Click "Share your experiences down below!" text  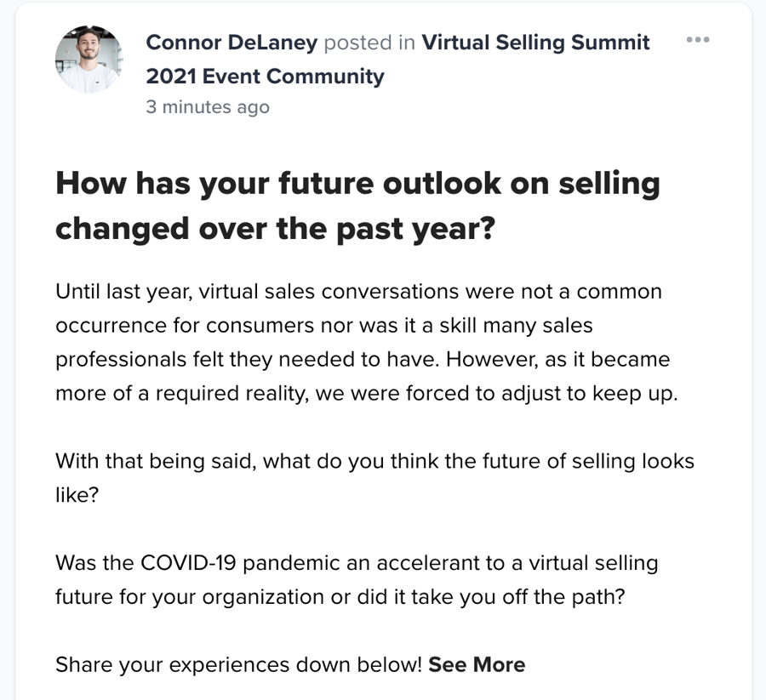tap(238, 664)
